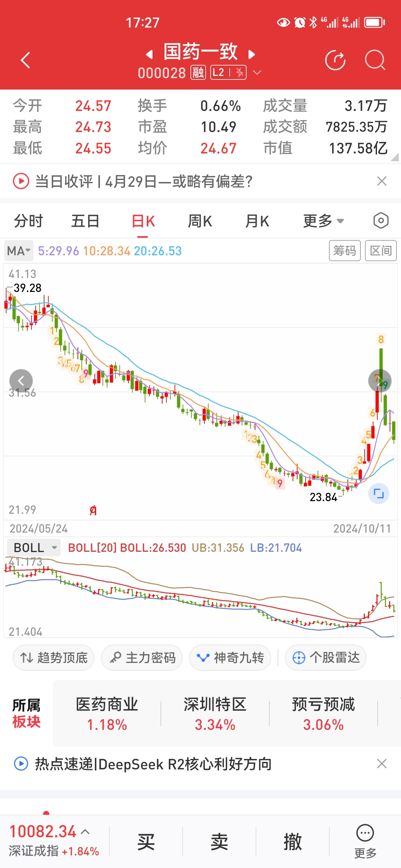Tap the 买 buy button
Screen dimensions: 401x868
coord(146,841)
